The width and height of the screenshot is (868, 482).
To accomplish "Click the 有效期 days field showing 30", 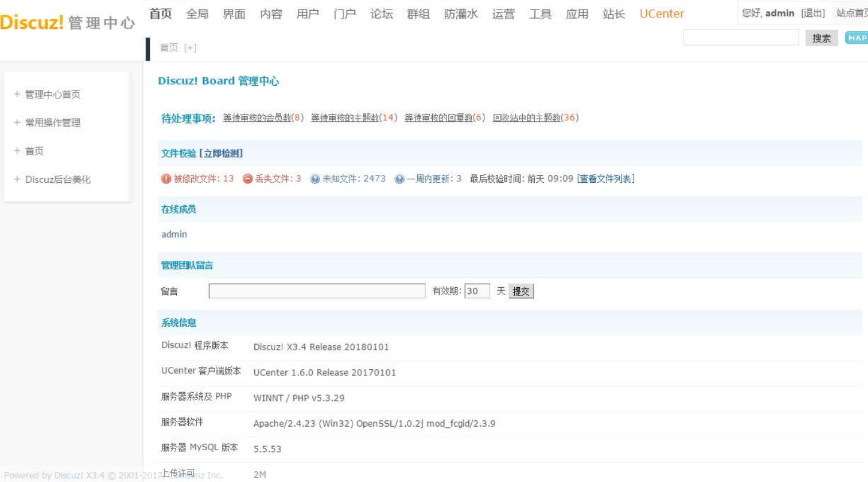I will click(477, 291).
